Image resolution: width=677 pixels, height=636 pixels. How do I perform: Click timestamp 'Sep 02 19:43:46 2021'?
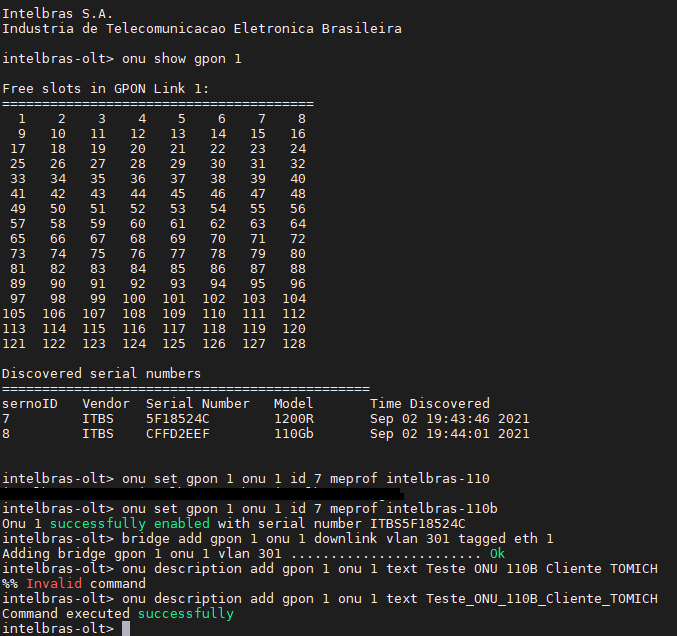tap(449, 419)
